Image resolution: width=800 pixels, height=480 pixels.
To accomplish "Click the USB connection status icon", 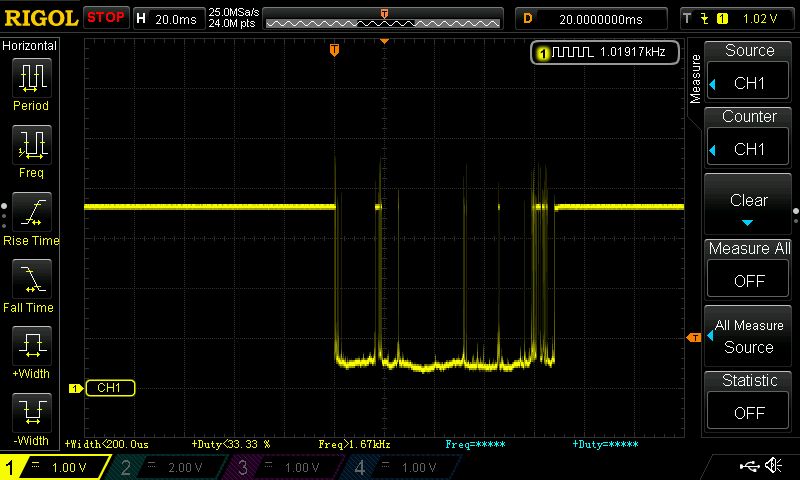I will 749,465.
